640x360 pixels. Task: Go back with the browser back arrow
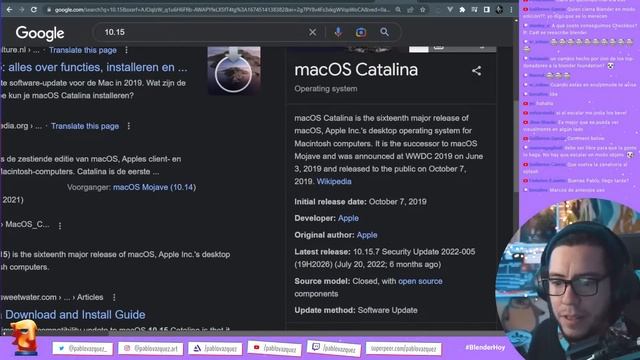[x=9, y=9]
